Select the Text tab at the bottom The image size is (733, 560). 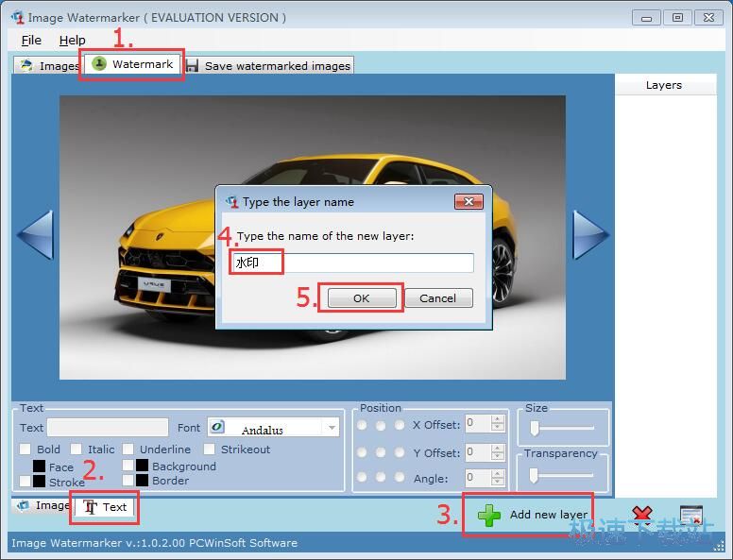(x=105, y=507)
